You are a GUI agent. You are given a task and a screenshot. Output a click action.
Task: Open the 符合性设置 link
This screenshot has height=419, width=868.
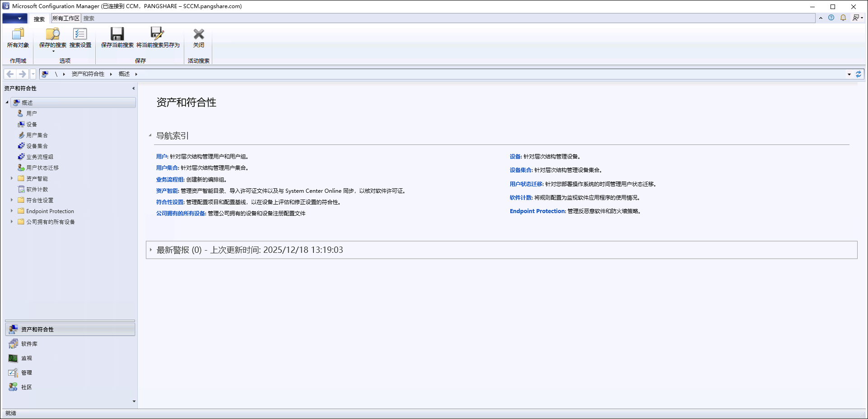point(170,202)
